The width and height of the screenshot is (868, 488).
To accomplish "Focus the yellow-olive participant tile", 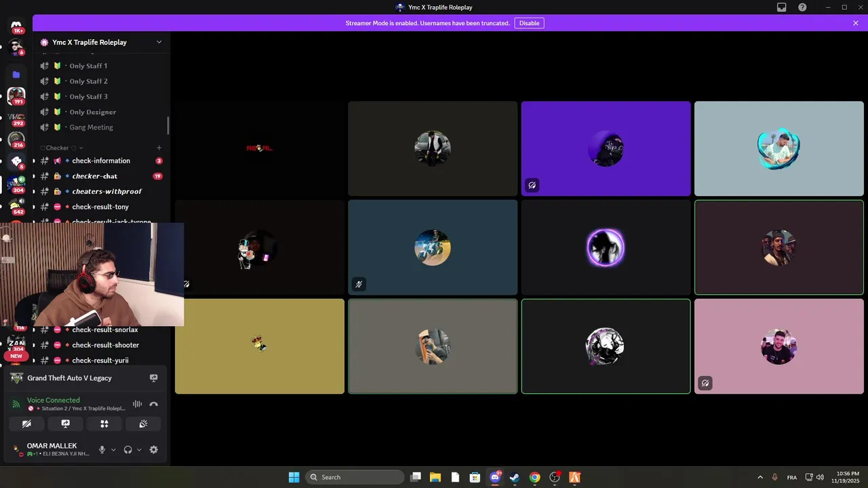I will 260,346.
